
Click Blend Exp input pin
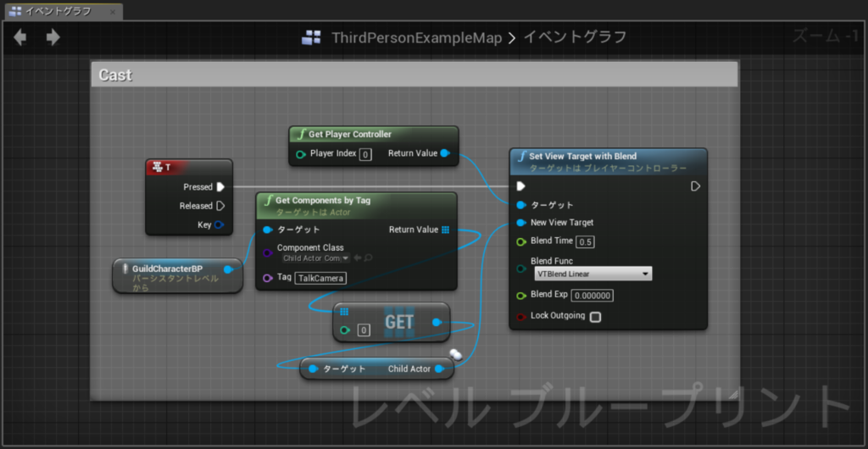pyautogui.click(x=521, y=296)
